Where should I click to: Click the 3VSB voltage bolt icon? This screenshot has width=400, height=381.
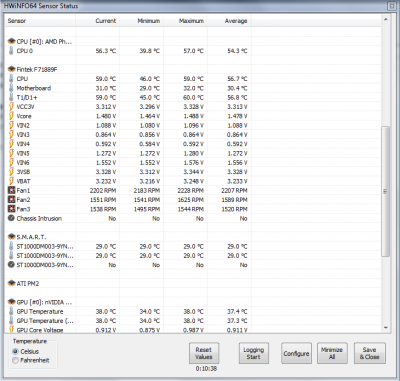coord(11,172)
